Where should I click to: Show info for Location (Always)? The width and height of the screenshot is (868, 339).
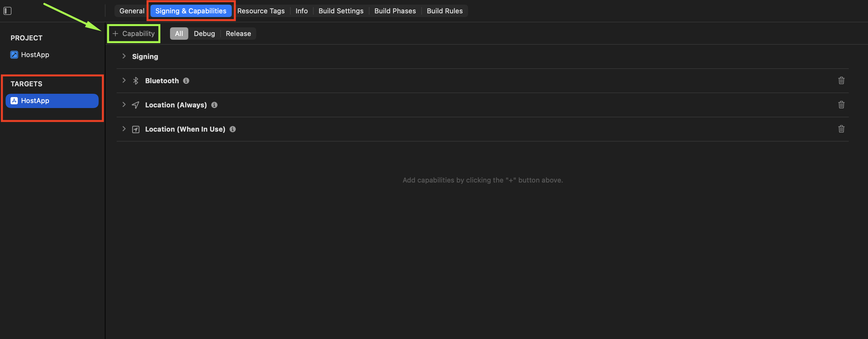click(x=214, y=105)
